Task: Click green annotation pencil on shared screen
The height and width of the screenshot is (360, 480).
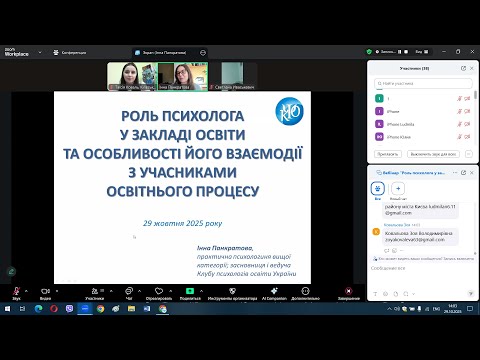Action: 11,272
